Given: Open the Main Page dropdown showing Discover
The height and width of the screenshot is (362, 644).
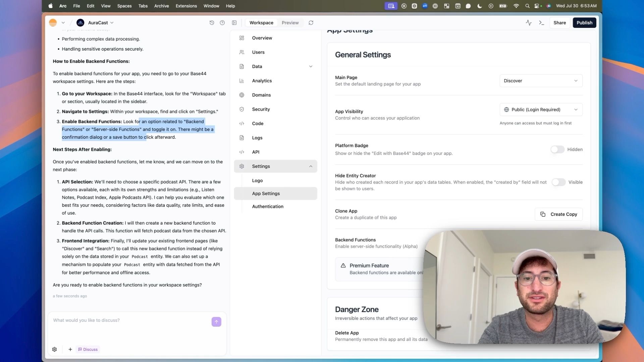Looking at the screenshot, I should [x=541, y=81].
